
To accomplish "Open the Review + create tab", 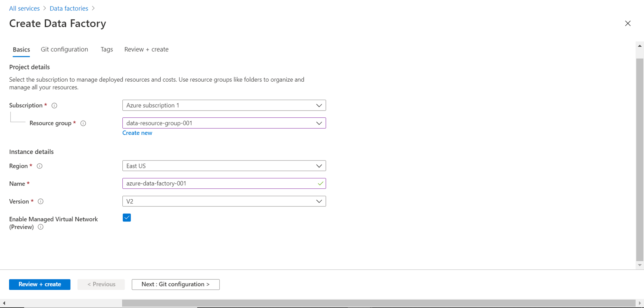I will 147,50.
